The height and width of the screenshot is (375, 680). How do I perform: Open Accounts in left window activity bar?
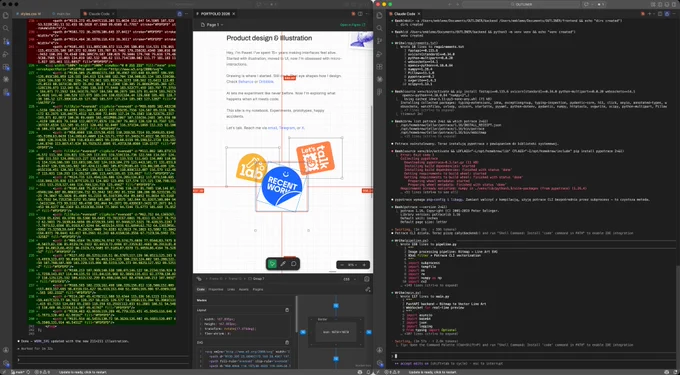click(6, 350)
